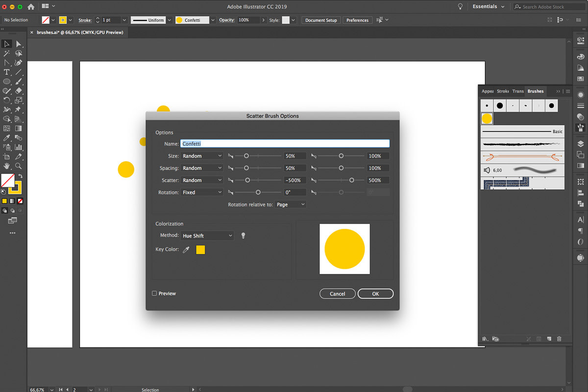This screenshot has width=588, height=392.
Task: Select the Rotate tool
Action: [x=7, y=100]
